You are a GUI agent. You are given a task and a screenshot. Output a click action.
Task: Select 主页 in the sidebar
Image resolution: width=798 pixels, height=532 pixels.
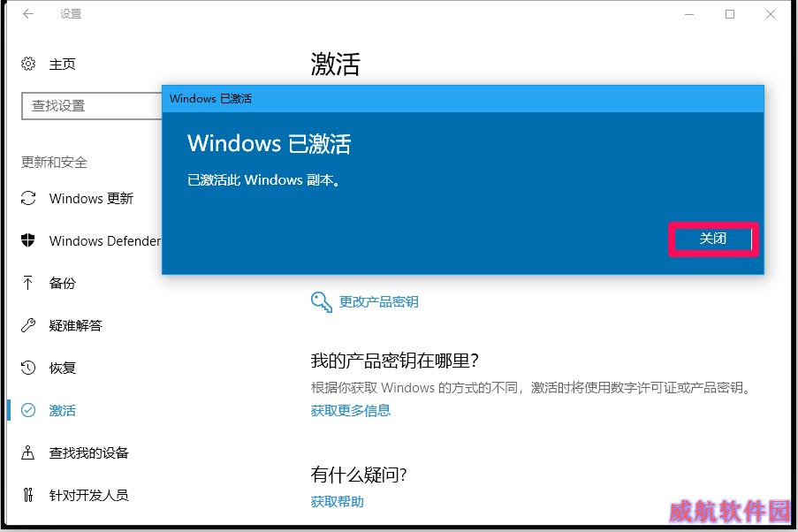62,65
